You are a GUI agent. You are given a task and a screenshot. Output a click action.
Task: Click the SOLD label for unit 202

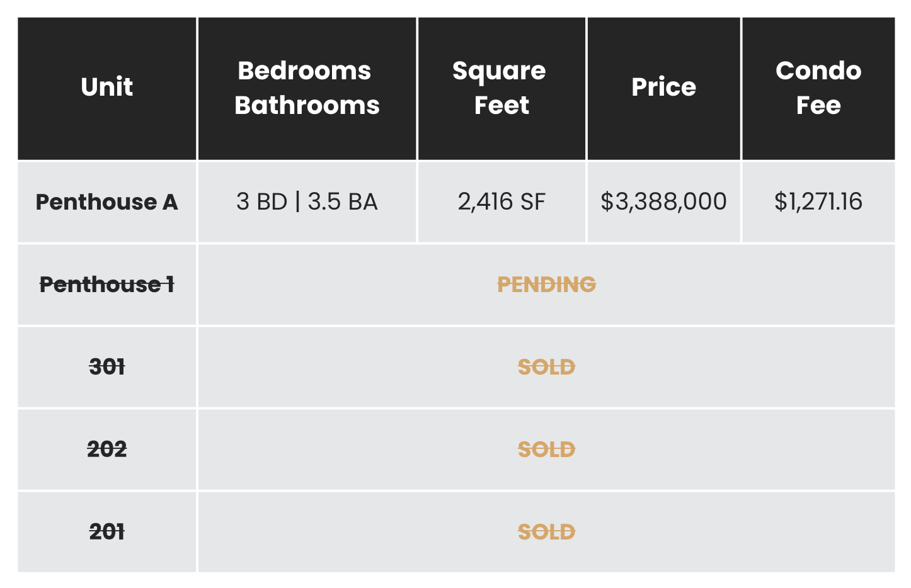coord(546,449)
